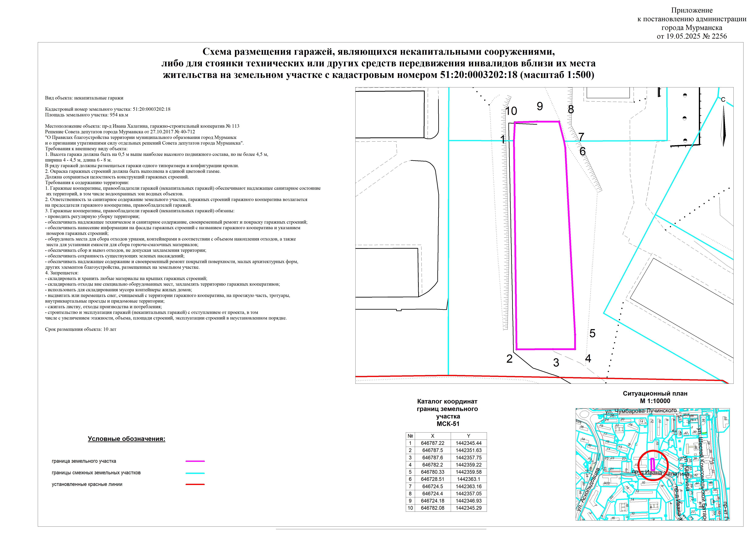The width and height of the screenshot is (756, 535).
Task: Click boundary point label 3 on map
Action: pos(556,363)
